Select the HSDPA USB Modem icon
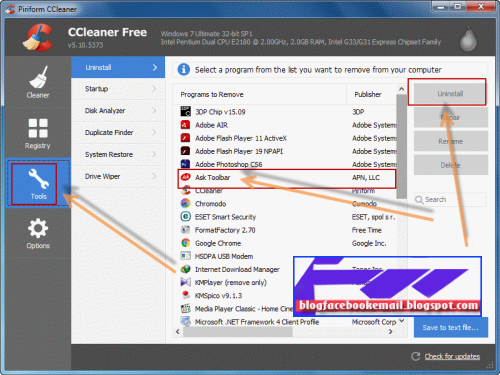500x375 pixels. click(x=185, y=256)
